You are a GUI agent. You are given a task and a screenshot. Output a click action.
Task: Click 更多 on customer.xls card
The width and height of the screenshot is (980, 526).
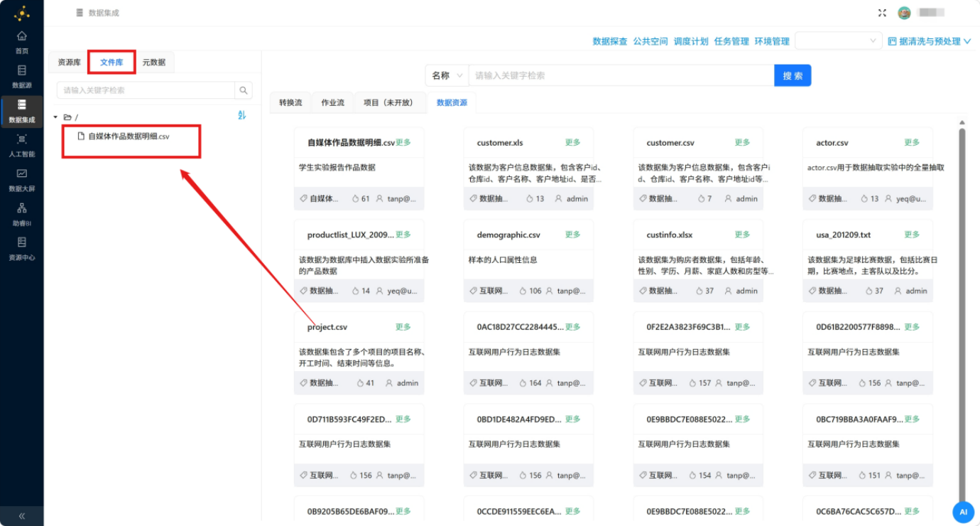coord(573,143)
